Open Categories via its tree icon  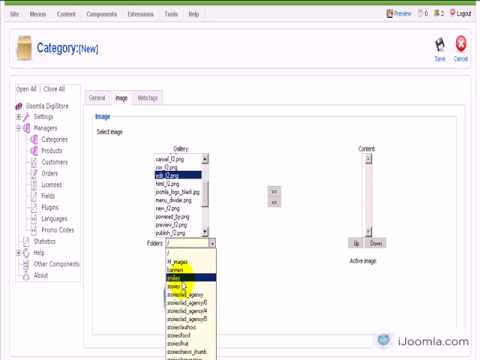point(34,139)
